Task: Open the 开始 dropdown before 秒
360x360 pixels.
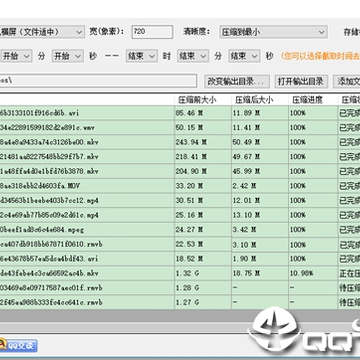Action: pos(68,56)
